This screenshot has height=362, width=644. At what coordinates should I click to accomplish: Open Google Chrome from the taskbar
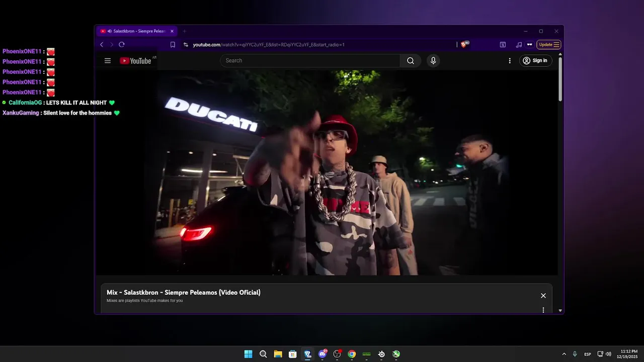pos(352,354)
